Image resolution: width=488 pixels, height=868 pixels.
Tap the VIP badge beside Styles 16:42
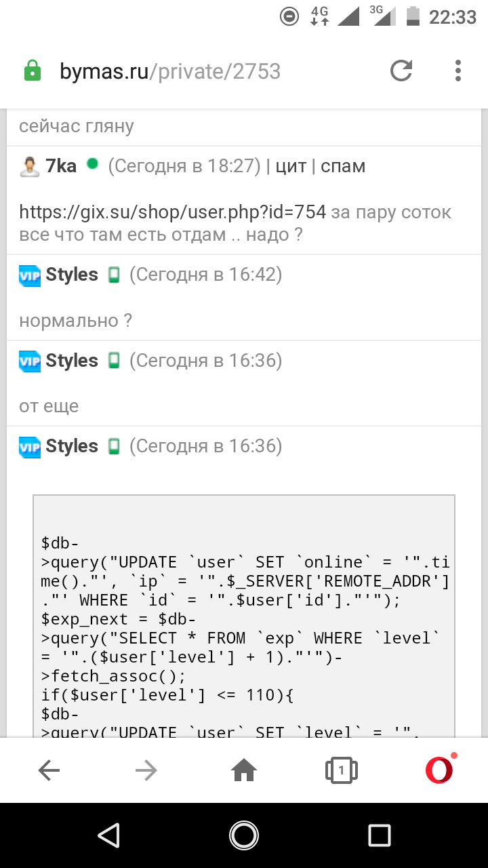pyautogui.click(x=30, y=275)
